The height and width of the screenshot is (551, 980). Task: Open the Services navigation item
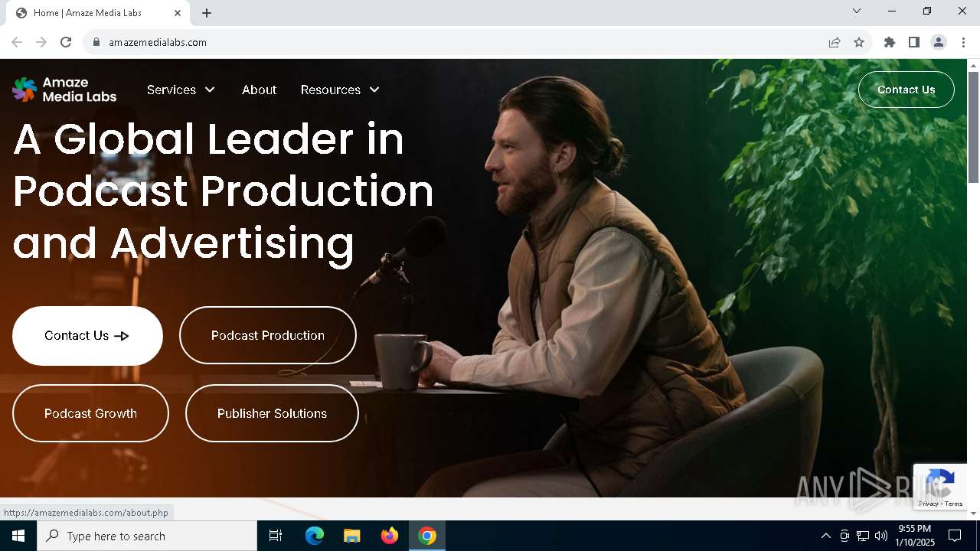click(x=171, y=90)
